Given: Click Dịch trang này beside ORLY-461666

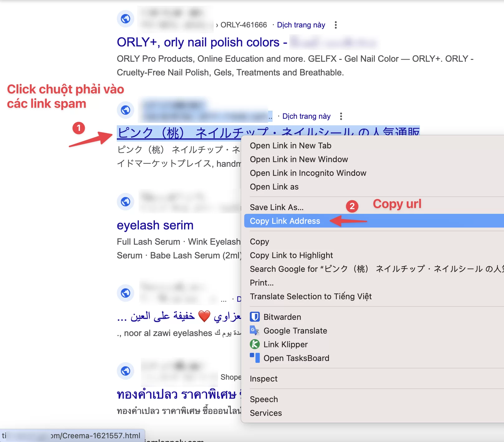Looking at the screenshot, I should 301,25.
